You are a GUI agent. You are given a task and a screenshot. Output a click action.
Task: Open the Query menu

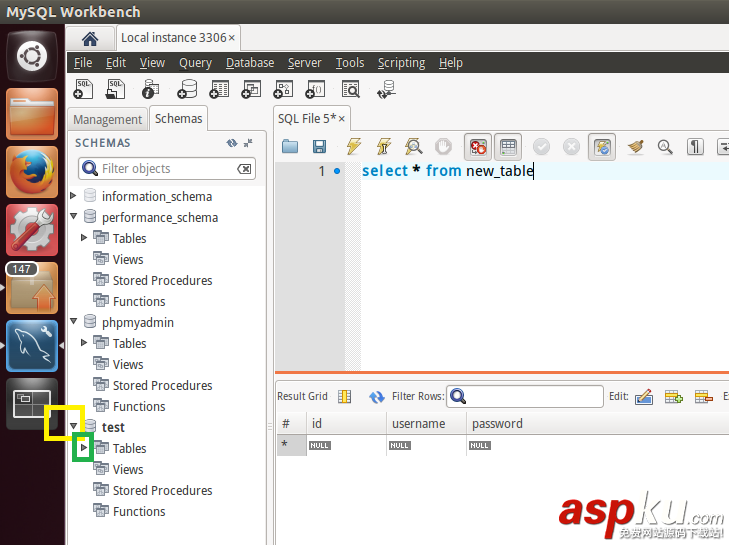click(195, 63)
